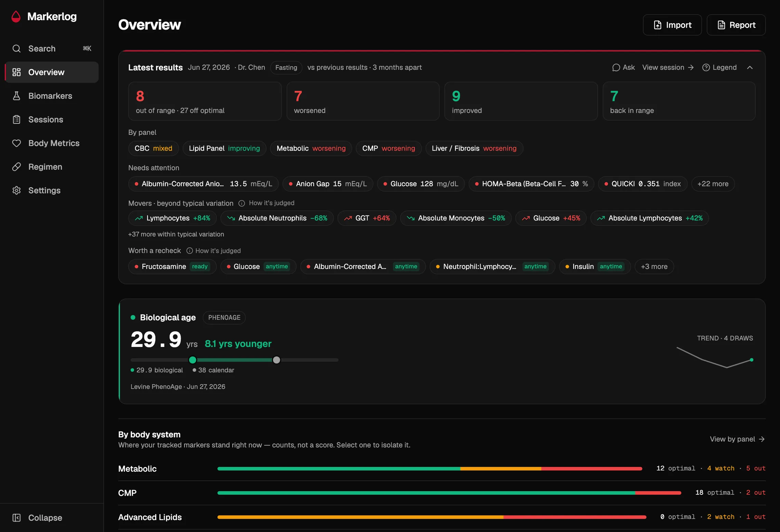780x532 pixels.
Task: Click the Absolute Neutrophils downward trend icon
Action: (x=231, y=218)
